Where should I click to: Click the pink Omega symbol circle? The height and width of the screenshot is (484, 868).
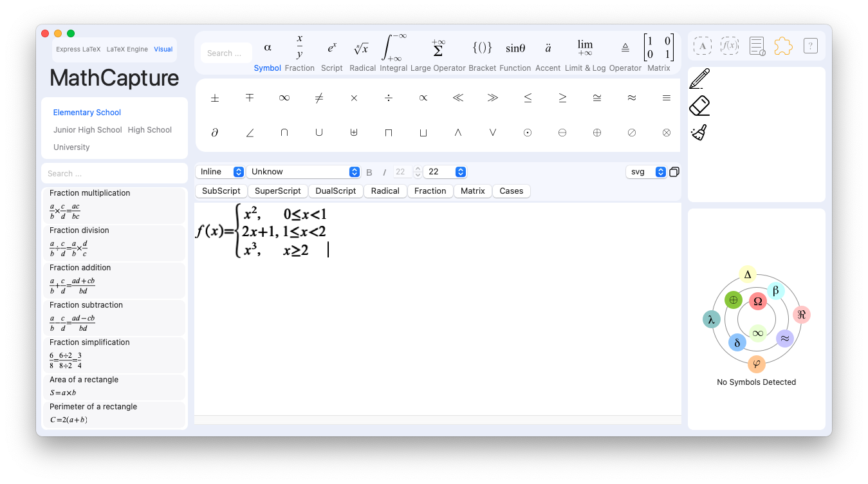tap(757, 301)
